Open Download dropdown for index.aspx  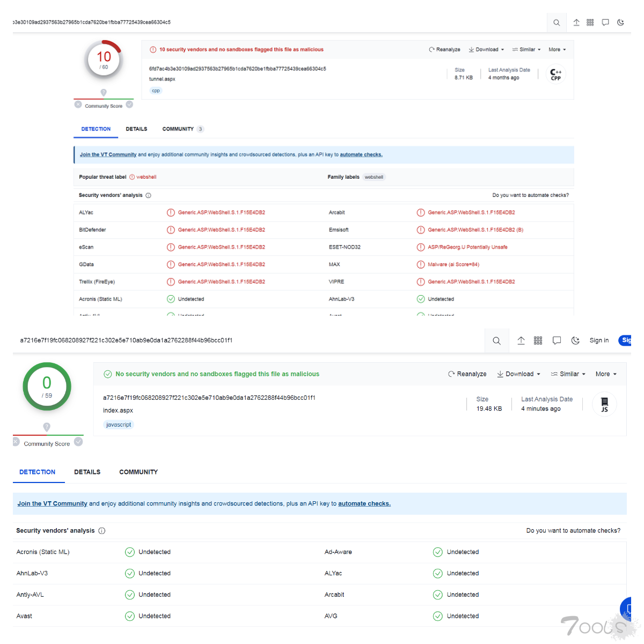click(x=518, y=374)
